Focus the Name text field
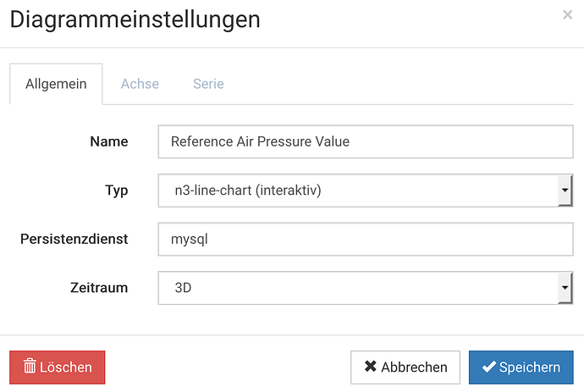 click(x=366, y=142)
